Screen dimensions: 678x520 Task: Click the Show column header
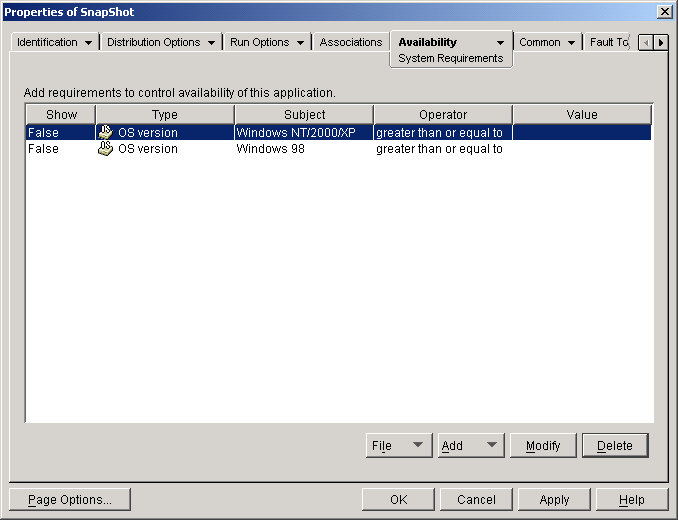click(x=61, y=115)
